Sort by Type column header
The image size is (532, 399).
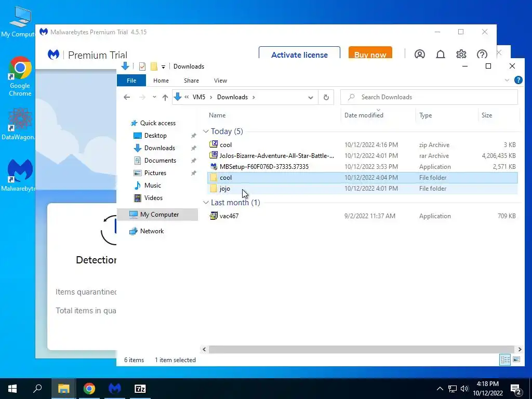(x=425, y=115)
